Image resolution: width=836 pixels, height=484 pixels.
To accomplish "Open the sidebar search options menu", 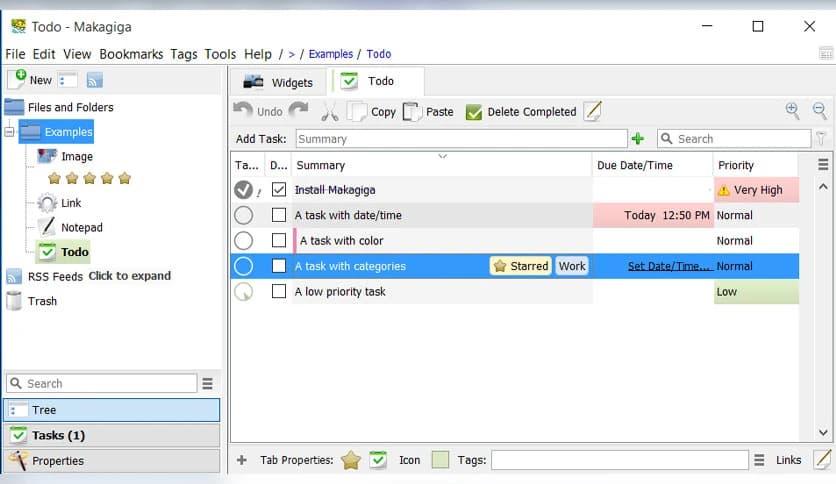I will point(208,383).
